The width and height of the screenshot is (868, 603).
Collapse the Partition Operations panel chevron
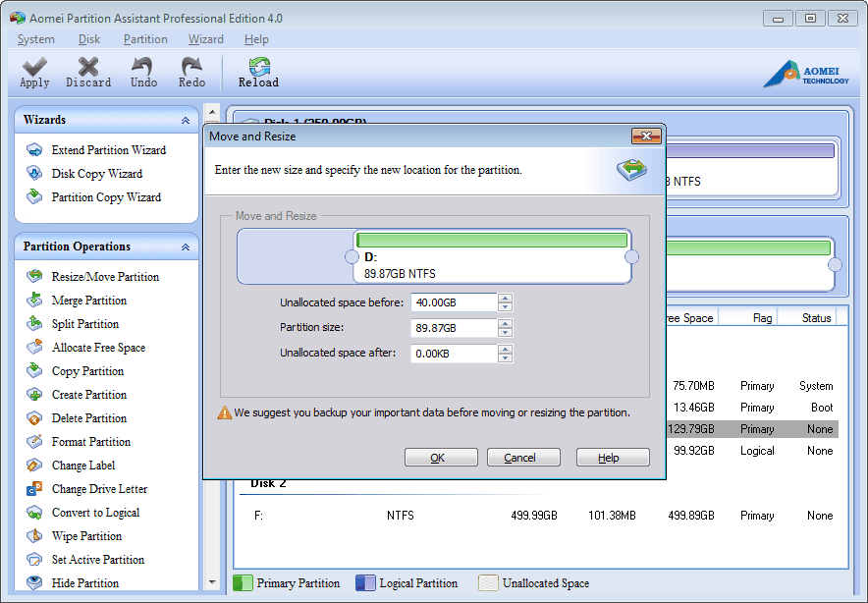pyautogui.click(x=186, y=247)
